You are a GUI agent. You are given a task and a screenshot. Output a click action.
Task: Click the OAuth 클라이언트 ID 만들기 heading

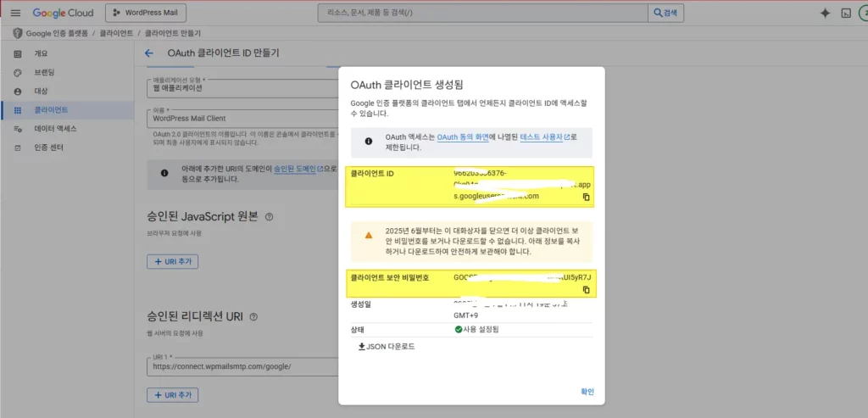[x=223, y=53]
